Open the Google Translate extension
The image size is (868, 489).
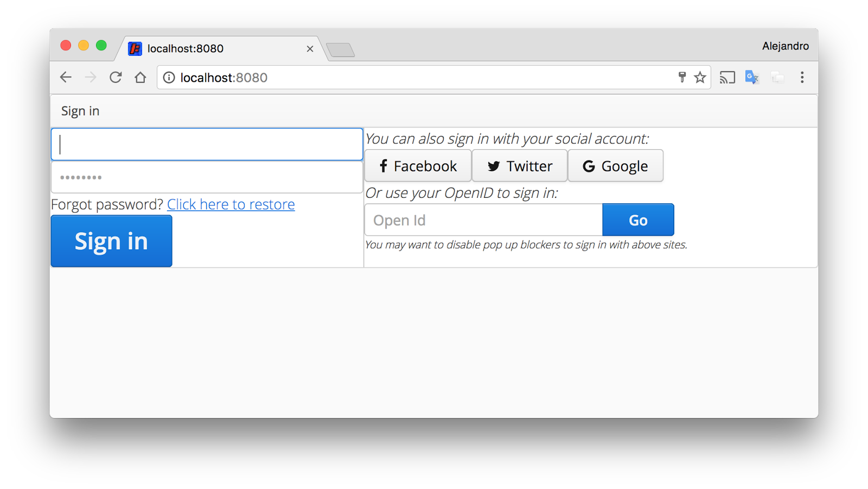tap(751, 78)
